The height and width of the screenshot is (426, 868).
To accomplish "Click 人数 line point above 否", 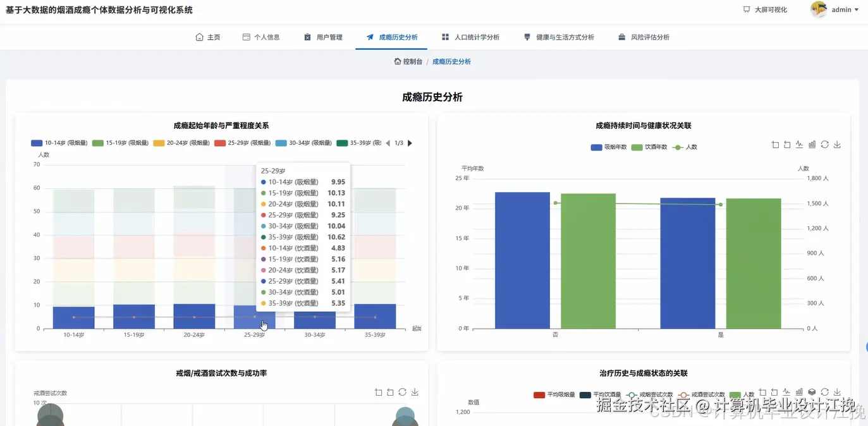I will (555, 203).
